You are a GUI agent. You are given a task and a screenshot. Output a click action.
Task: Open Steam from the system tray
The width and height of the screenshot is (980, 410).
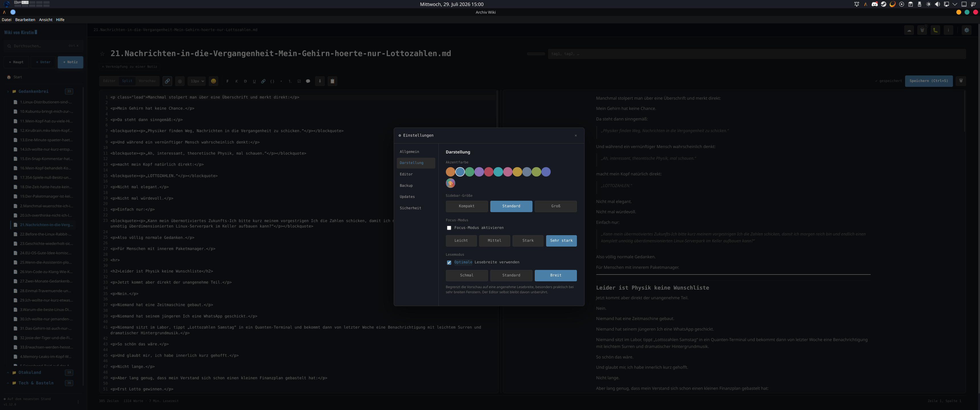pyautogui.click(x=884, y=4)
